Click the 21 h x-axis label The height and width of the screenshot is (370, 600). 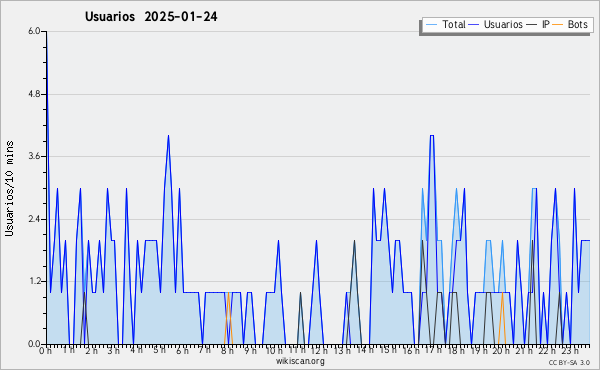pos(524,350)
